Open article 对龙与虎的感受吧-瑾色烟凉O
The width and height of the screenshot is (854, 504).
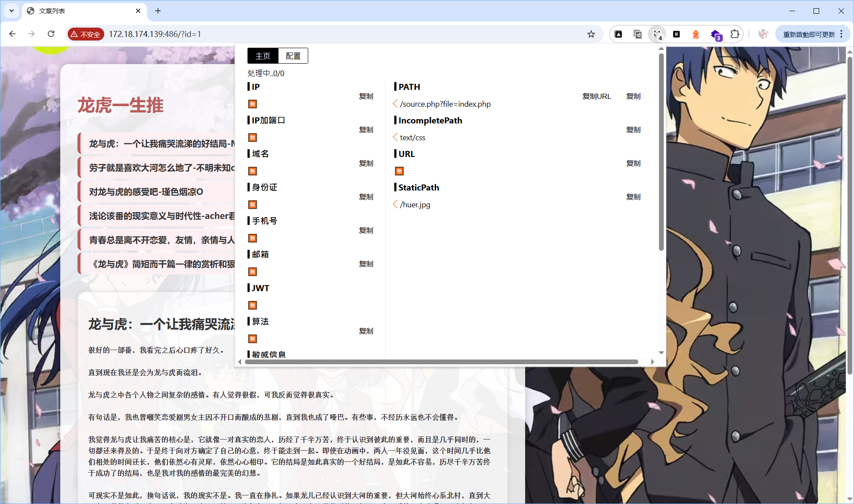click(157, 192)
